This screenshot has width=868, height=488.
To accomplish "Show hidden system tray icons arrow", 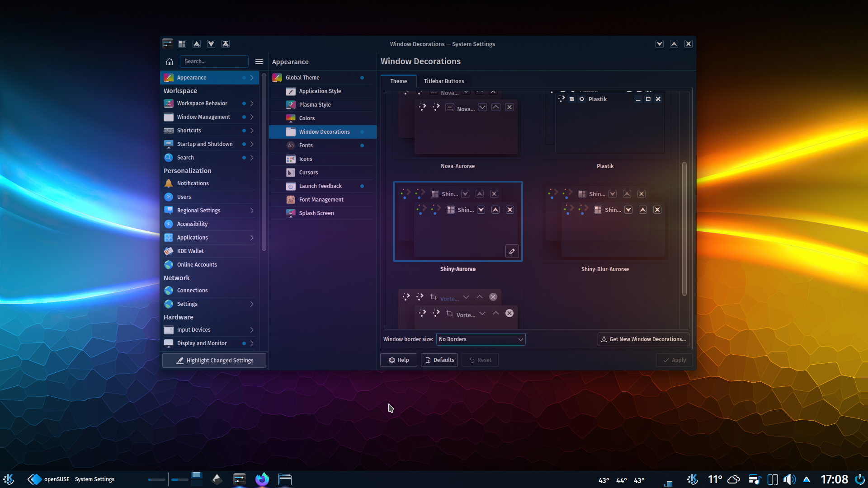I will [x=807, y=479].
